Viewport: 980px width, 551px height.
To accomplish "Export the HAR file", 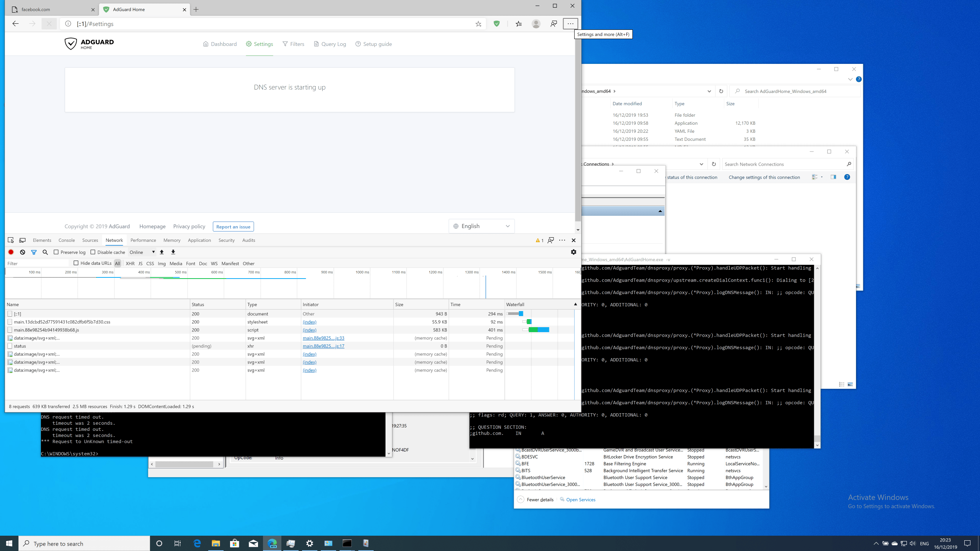I will [173, 252].
